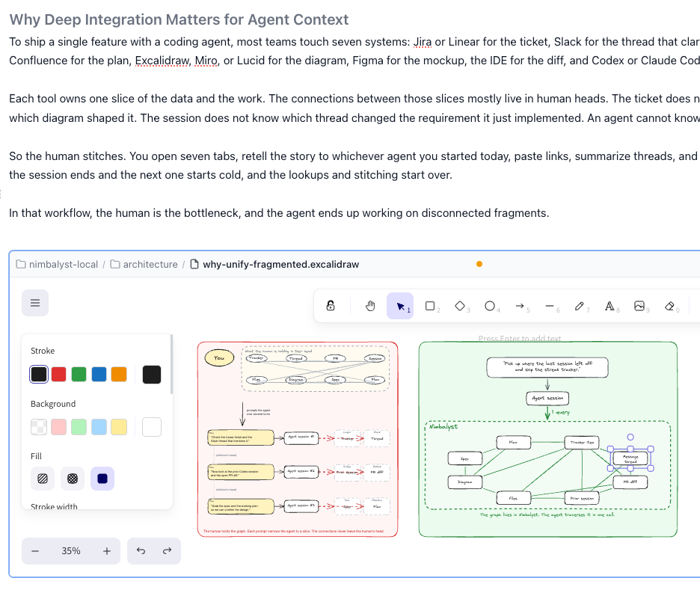Toggle the keep-tool-active lock icon
Viewport: 700px width, 593px height.
(331, 306)
